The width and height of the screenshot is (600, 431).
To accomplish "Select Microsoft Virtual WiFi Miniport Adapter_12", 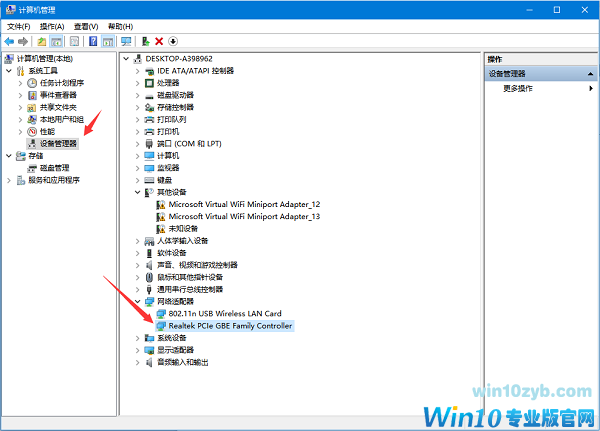I will click(x=244, y=204).
